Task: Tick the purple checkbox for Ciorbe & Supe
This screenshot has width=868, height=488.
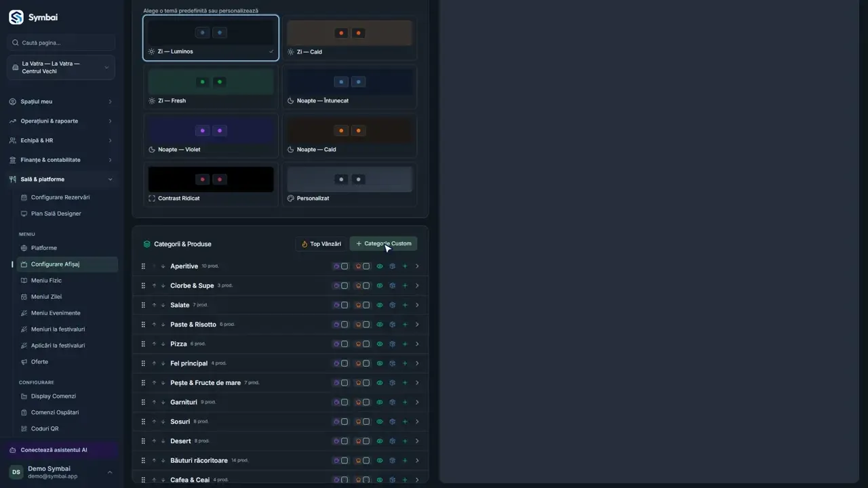Action: 344,286
